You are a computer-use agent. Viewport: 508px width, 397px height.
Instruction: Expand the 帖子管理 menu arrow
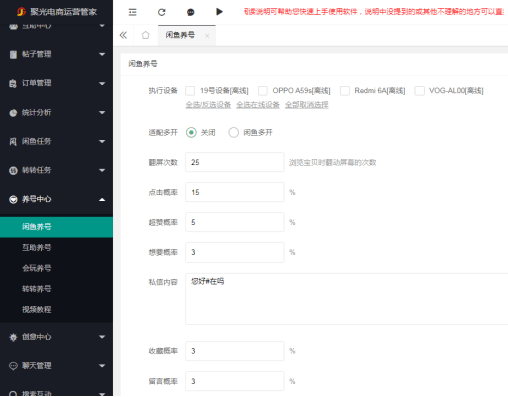[x=102, y=54]
